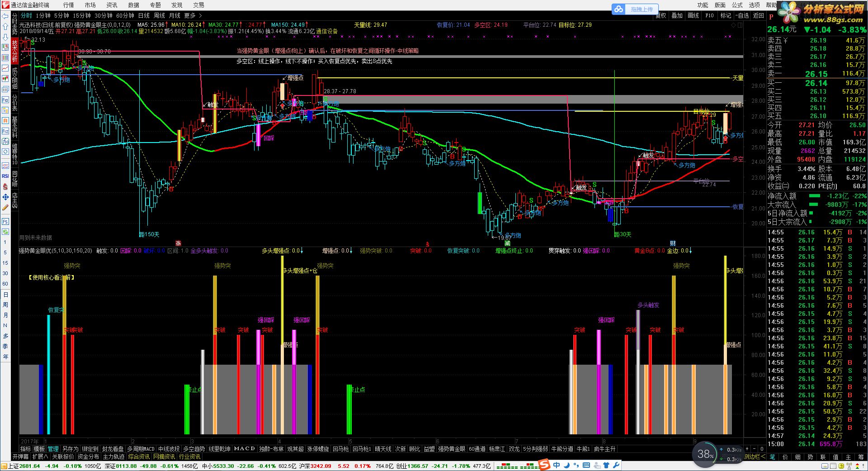Select the blue four-way move arrows icon
The image size is (868, 471).
5,197
